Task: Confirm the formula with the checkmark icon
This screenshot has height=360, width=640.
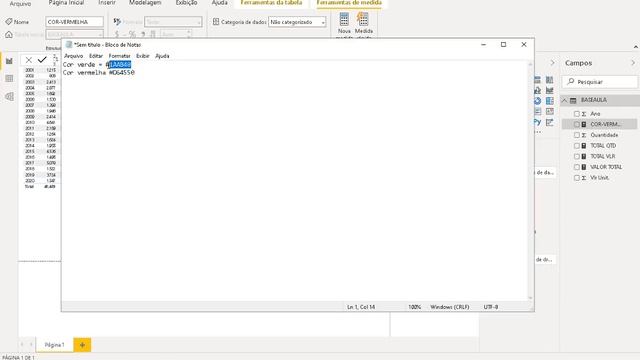Action: coord(42,60)
